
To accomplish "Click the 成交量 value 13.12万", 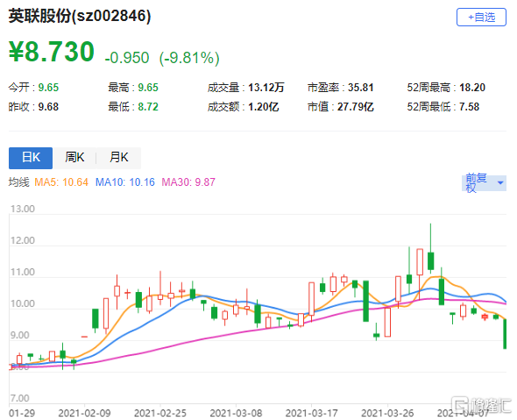I will coord(266,88).
